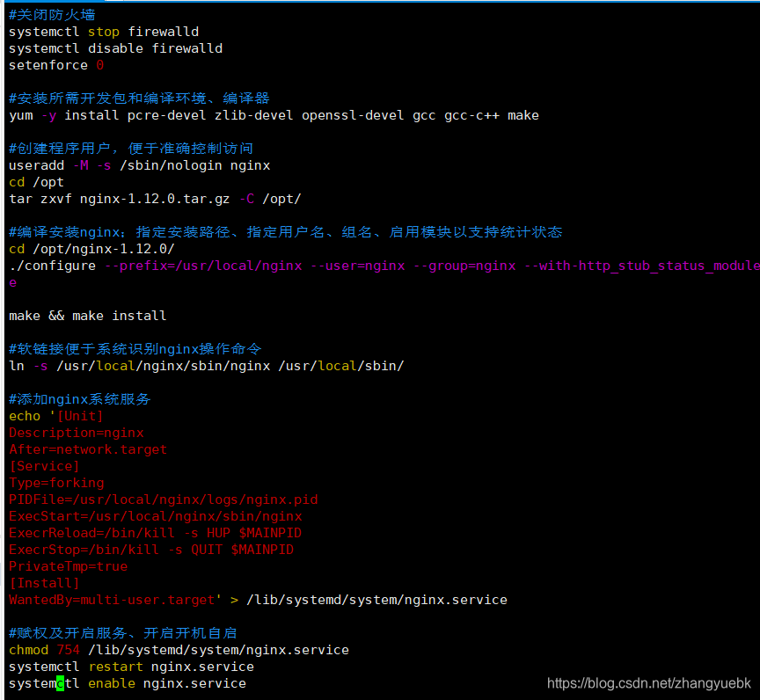This screenshot has height=700, width=760.
Task: Click the 'WantedBy=multi-user.target' line
Action: coord(258,601)
